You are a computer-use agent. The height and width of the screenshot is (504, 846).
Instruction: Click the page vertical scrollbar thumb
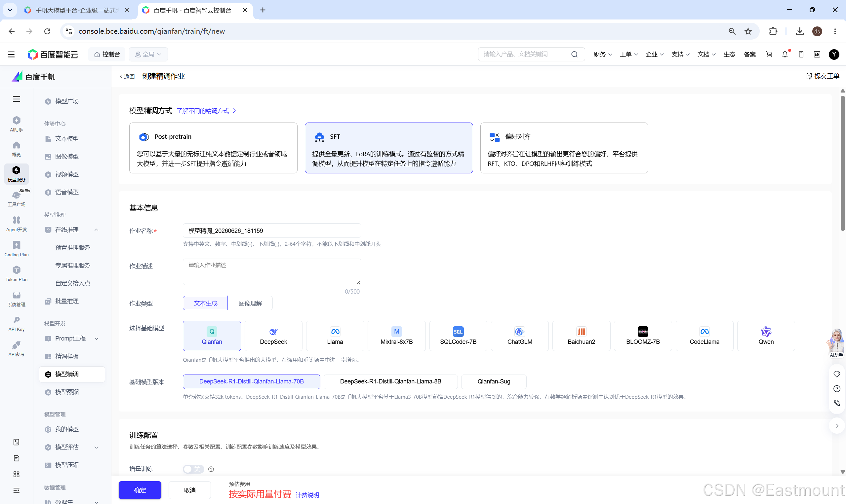coord(843,163)
